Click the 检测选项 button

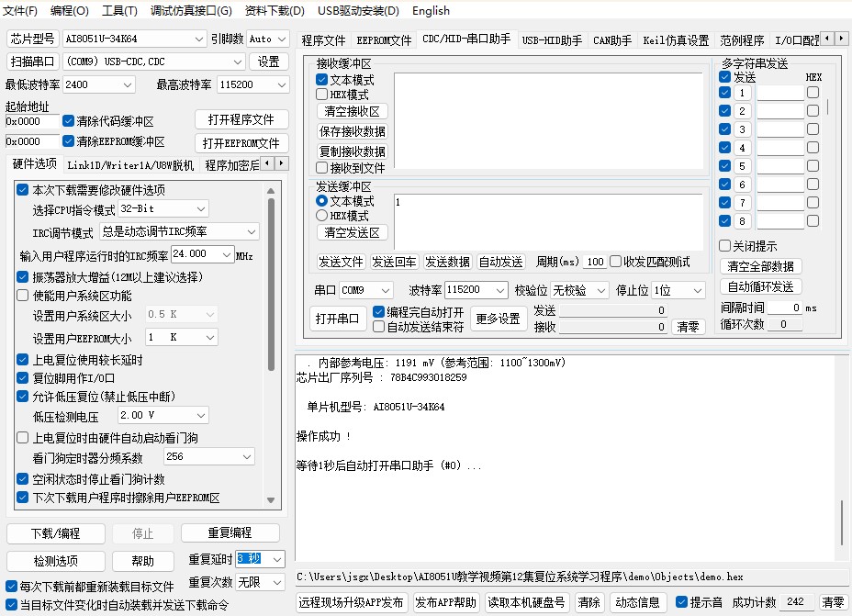(55, 561)
